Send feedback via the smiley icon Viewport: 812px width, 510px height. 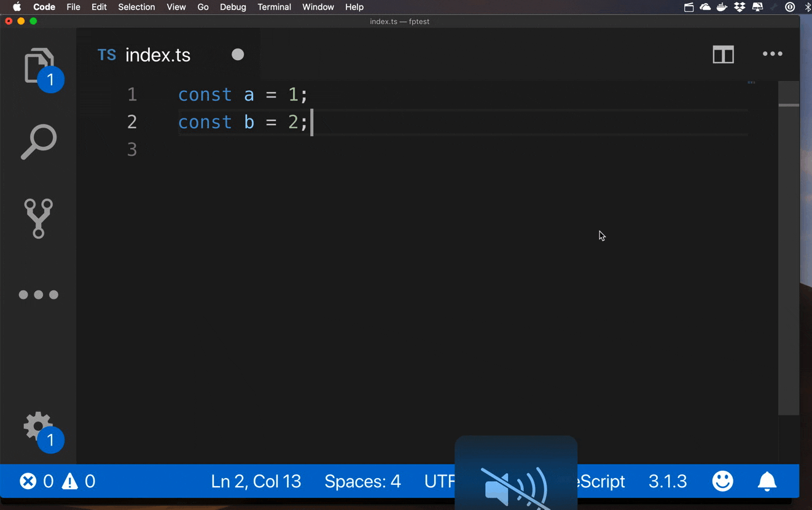click(x=723, y=481)
